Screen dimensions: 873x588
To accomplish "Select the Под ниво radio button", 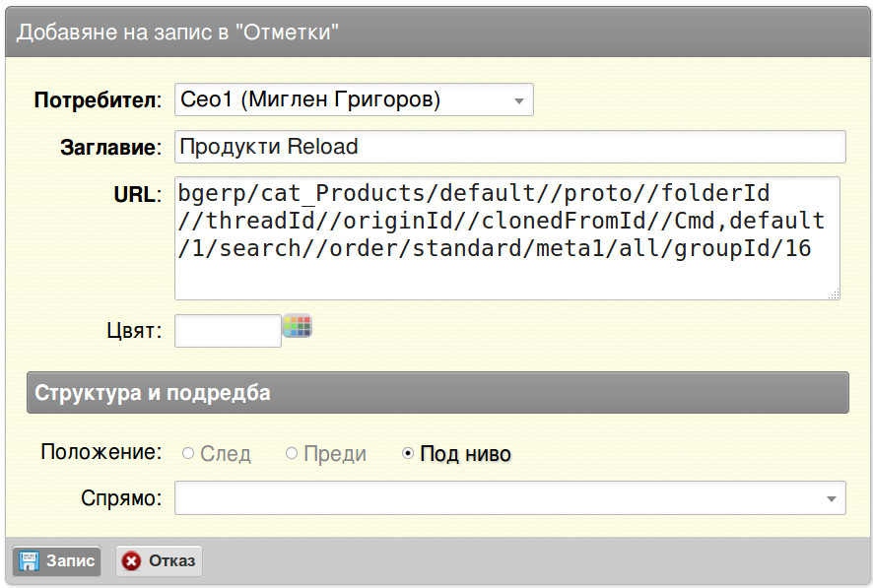I will point(408,453).
